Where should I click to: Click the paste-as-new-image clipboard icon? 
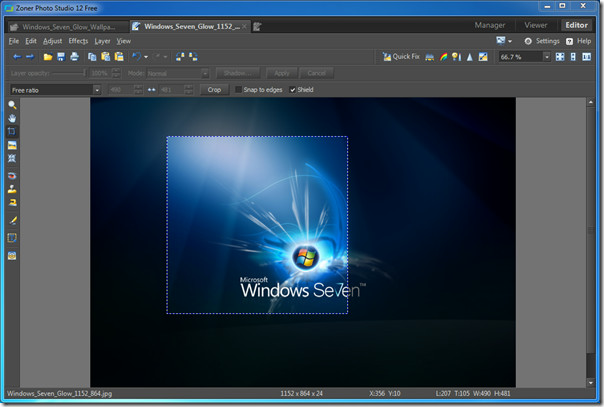pos(119,57)
